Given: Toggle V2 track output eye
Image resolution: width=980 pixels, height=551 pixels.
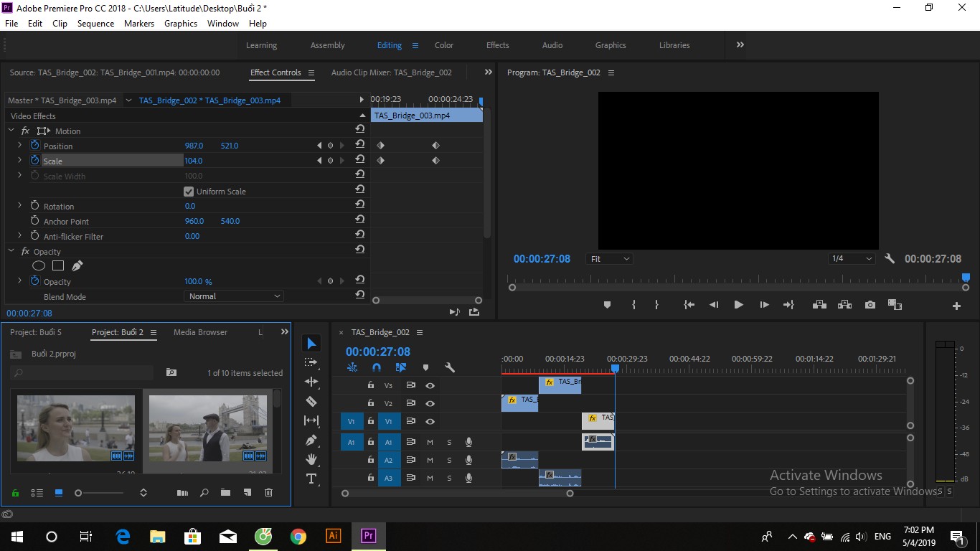Looking at the screenshot, I should click(x=430, y=403).
